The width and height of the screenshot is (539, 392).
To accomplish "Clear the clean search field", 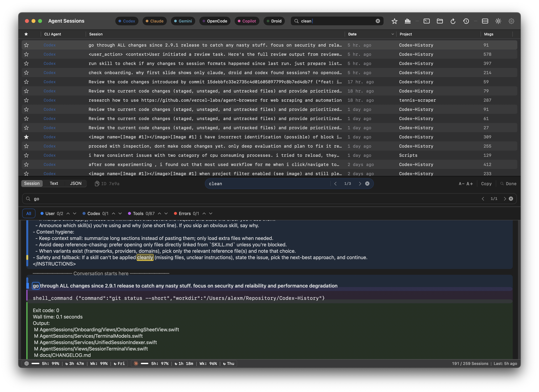I will point(378,21).
